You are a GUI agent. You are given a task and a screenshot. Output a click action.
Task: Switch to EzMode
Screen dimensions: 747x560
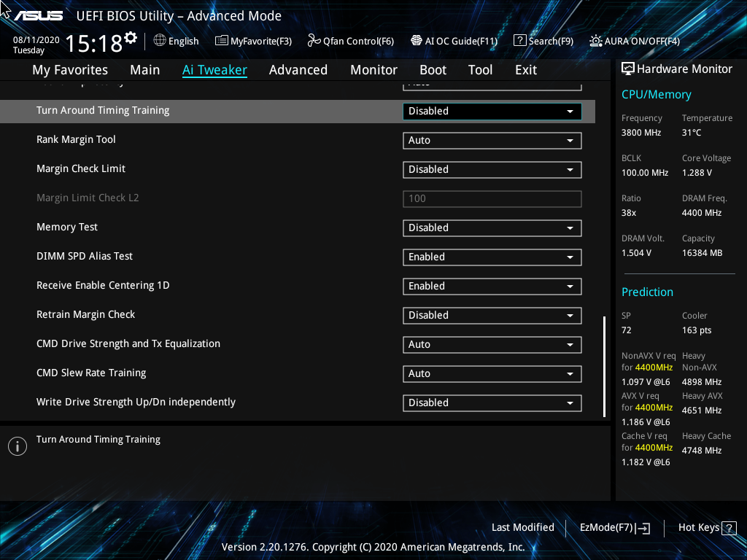pyautogui.click(x=614, y=527)
